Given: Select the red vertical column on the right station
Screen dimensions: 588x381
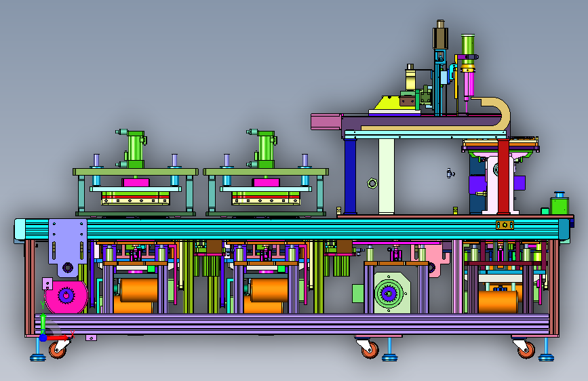Looking at the screenshot, I should pos(504,176).
